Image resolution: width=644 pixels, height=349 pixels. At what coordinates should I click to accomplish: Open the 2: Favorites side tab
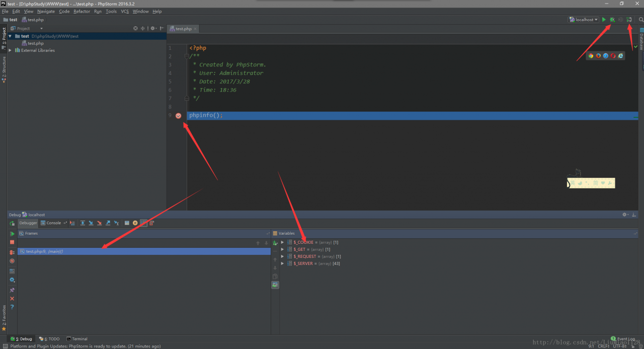tap(4, 318)
